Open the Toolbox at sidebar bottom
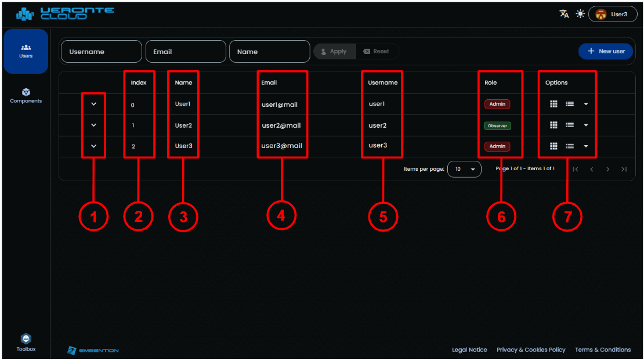The height and width of the screenshot is (360, 644). tap(26, 343)
